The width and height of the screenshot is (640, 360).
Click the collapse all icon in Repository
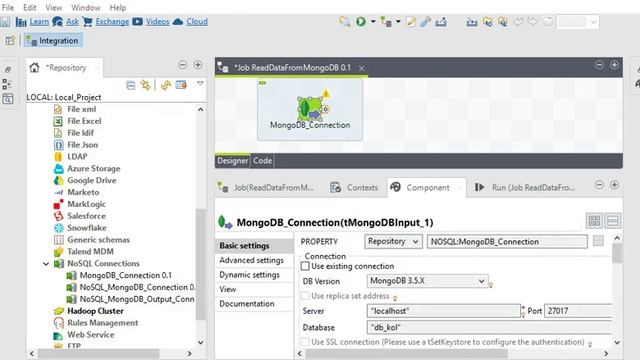[x=131, y=85]
